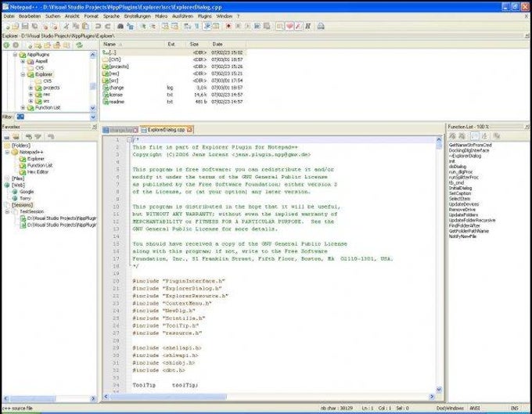
Task: Close the Favorites panel using its X
Action: pos(95,125)
